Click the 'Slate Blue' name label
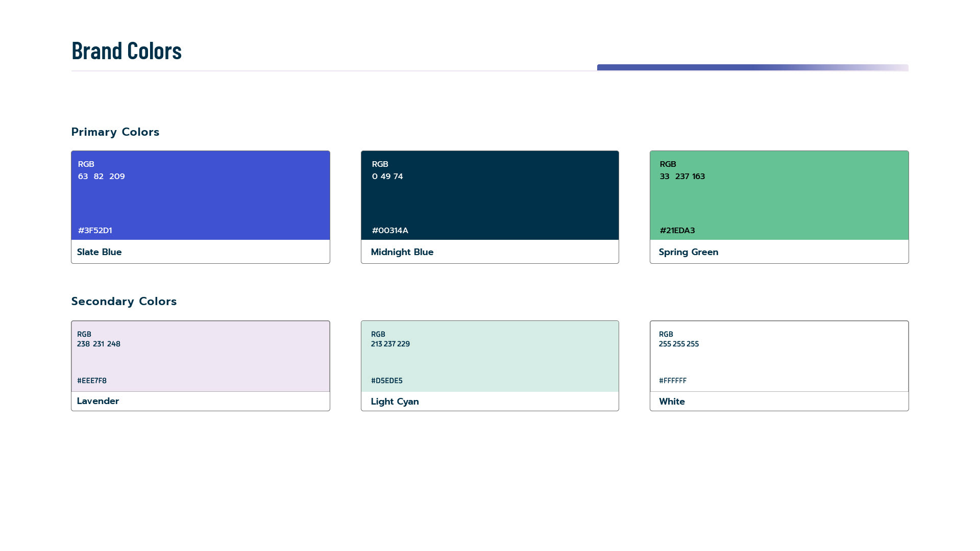Screen dimensions: 980x551 pos(100,252)
